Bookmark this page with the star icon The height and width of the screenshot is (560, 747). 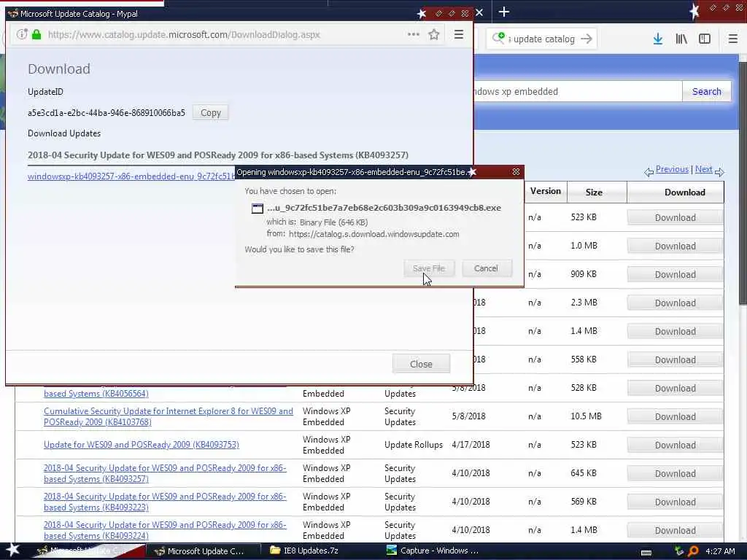[x=433, y=34]
